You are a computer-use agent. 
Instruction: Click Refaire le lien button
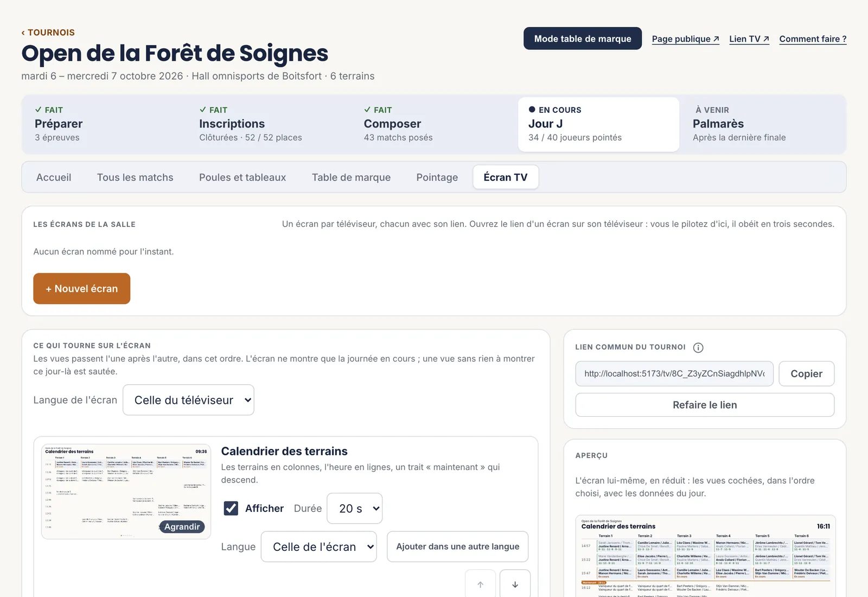(705, 405)
